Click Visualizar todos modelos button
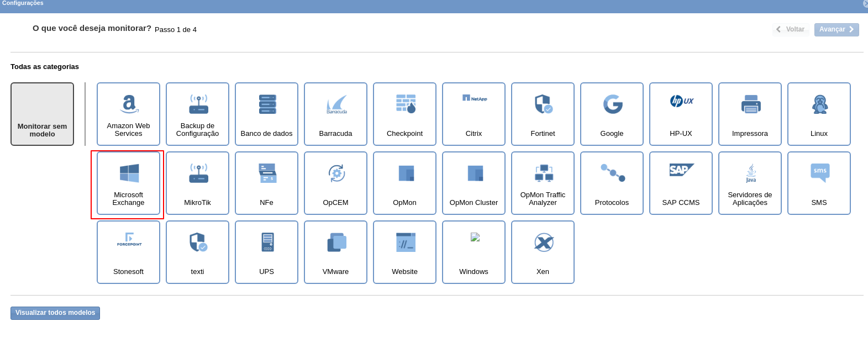868x353 pixels. click(x=55, y=313)
